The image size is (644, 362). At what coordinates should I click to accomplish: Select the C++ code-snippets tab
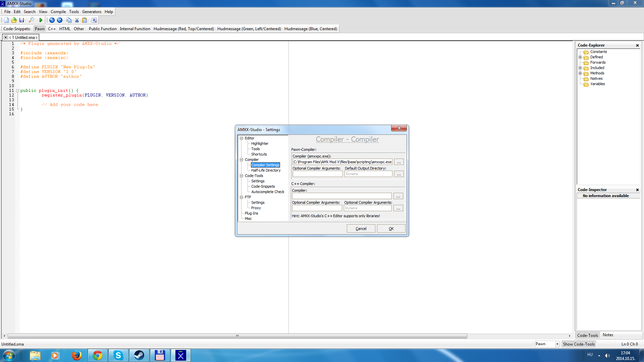pyautogui.click(x=52, y=29)
